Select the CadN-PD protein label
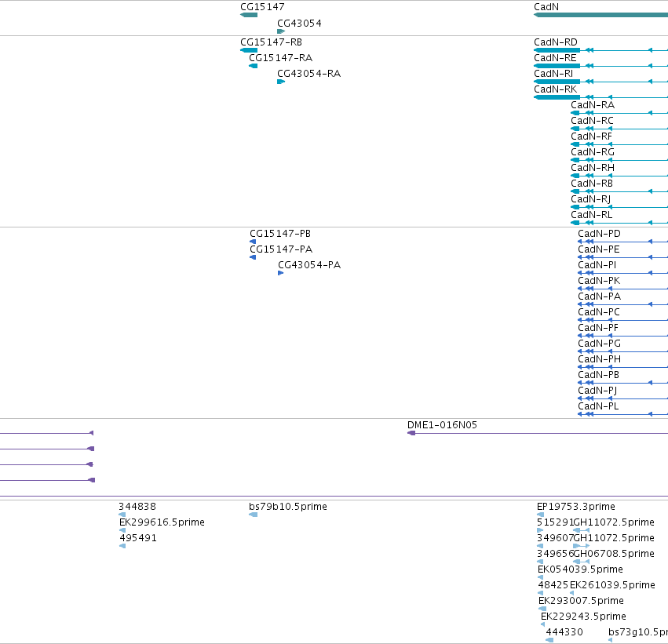This screenshot has width=668, height=644. click(x=599, y=234)
